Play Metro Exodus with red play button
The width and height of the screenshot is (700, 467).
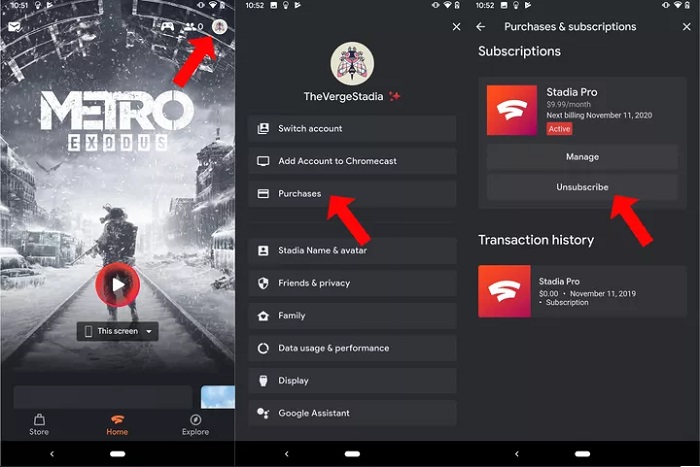pyautogui.click(x=117, y=284)
